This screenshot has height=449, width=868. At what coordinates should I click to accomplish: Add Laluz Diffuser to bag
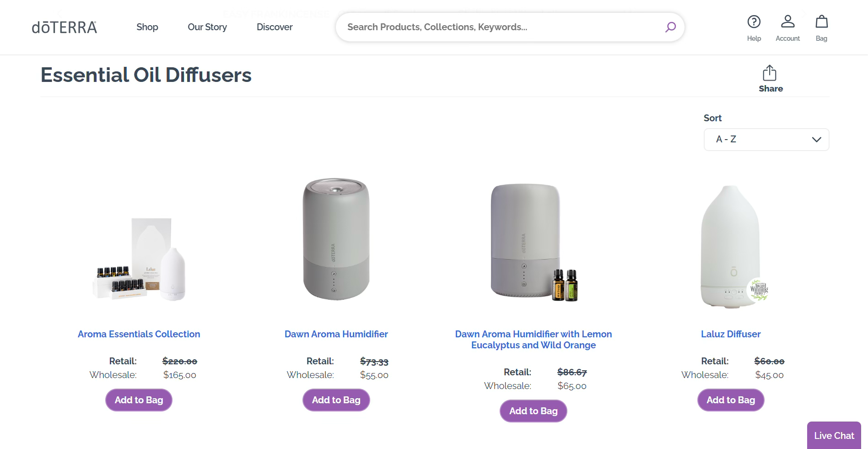click(x=730, y=400)
